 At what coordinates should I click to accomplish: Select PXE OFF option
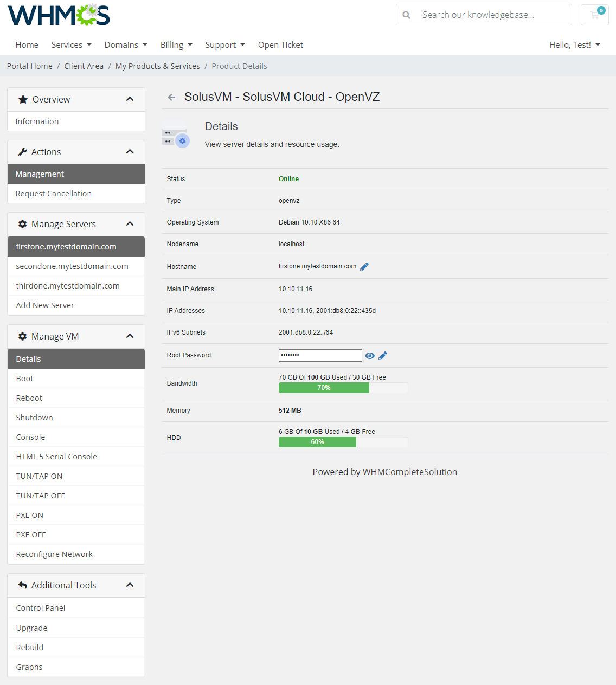point(31,535)
